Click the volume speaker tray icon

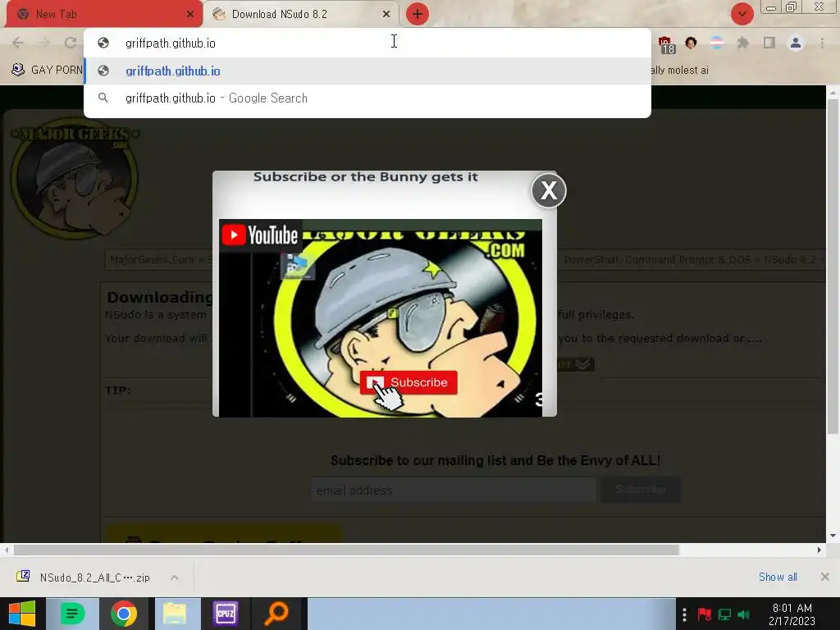point(743,614)
